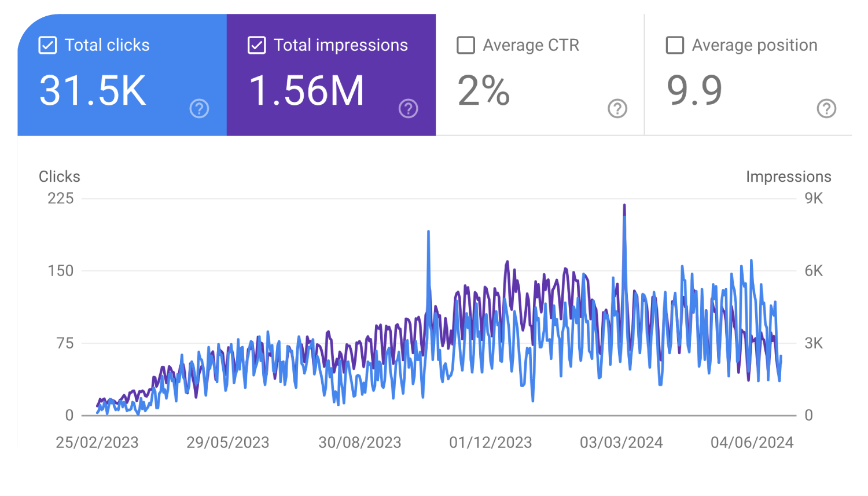Click the 30/08/2023 date label
Screen dimensions: 868x496
[x=360, y=443]
